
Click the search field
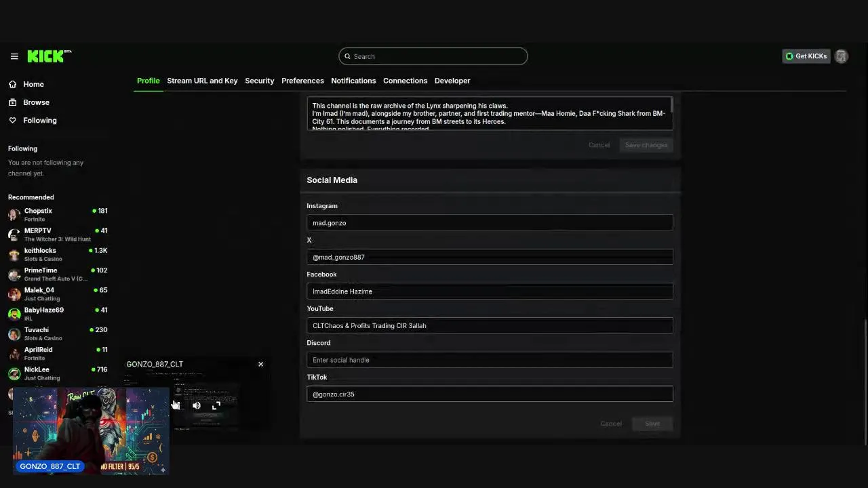coord(433,56)
